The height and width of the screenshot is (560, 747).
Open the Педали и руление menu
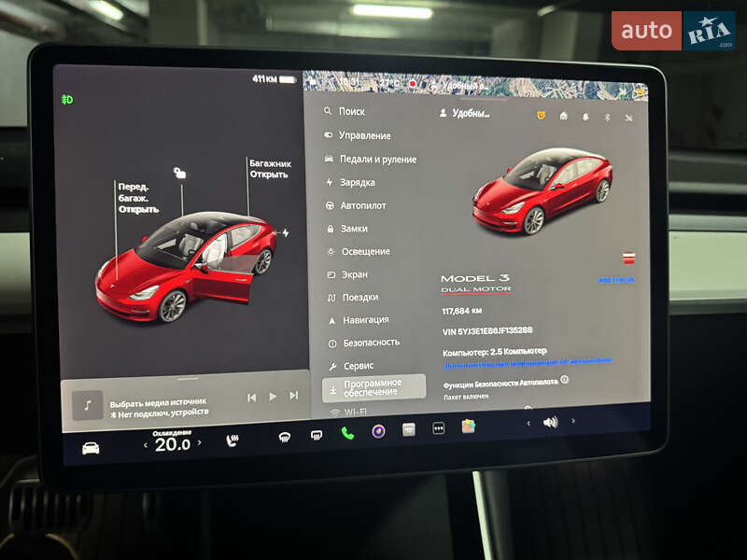[371, 159]
